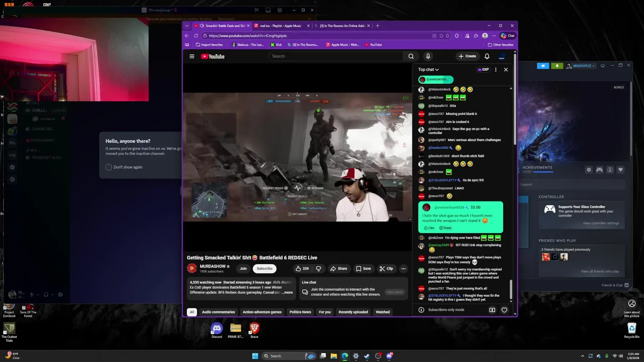This screenshot has width=644, height=362.
Task: Check Don't show again in Discord dialog
Action: 109,167
